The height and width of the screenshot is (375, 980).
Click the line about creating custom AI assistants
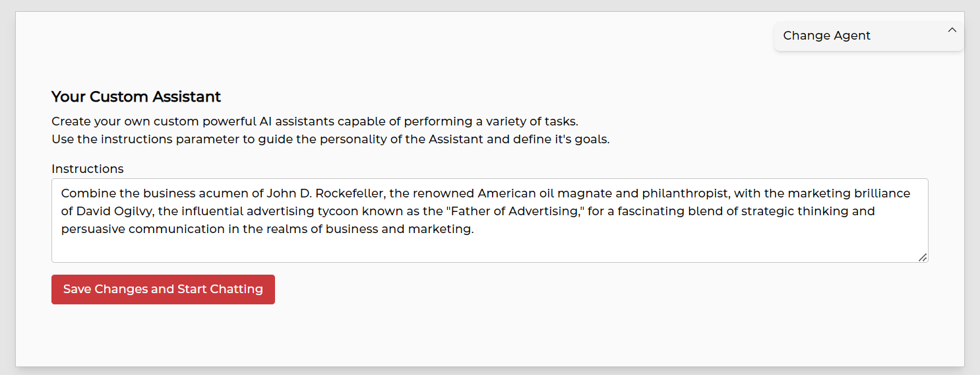coord(315,121)
